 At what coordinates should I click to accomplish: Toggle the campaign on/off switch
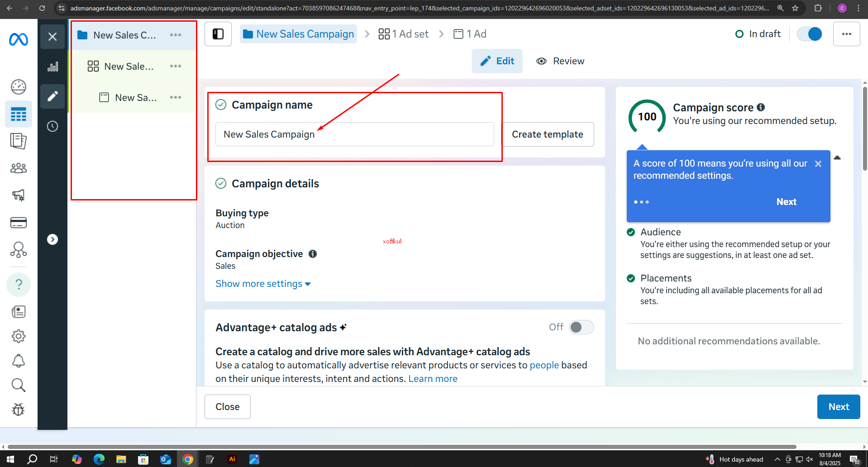[x=809, y=34]
